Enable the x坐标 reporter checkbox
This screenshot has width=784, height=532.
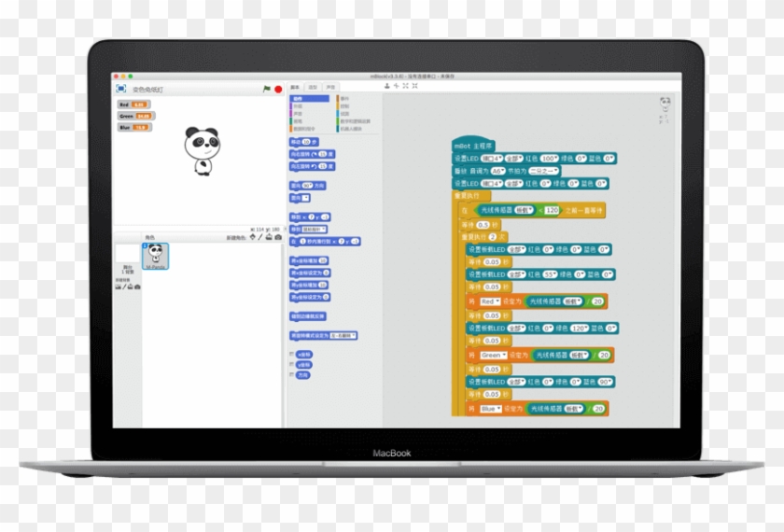(292, 355)
